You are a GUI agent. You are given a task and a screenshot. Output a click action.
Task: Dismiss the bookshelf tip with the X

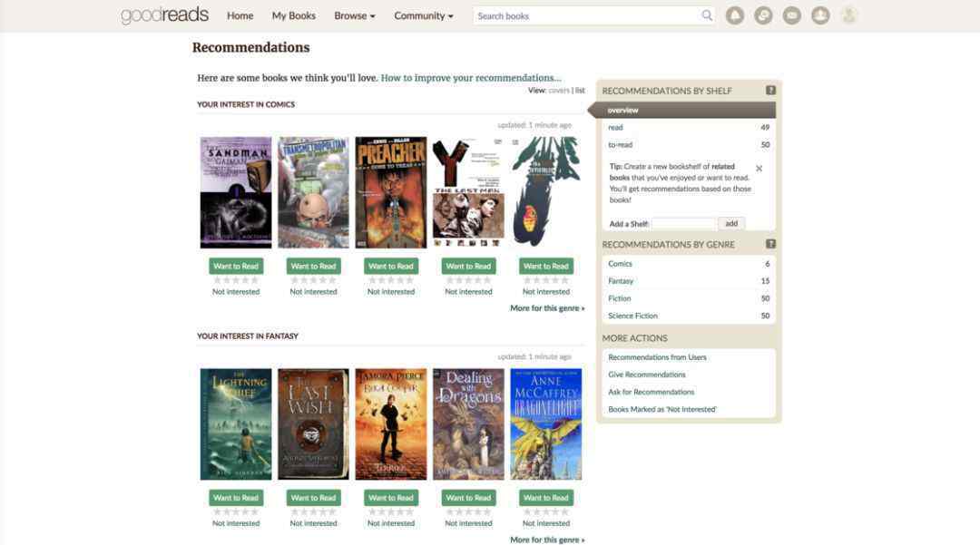[759, 169]
